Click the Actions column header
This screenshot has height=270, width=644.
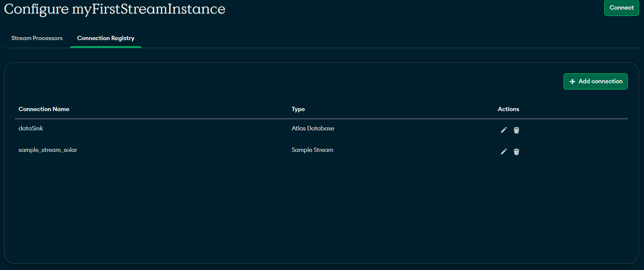pos(508,109)
